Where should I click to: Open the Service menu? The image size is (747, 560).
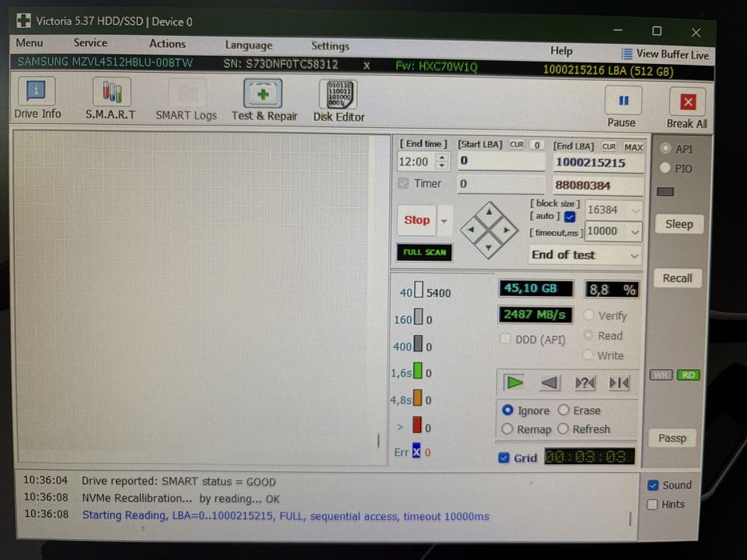click(90, 43)
